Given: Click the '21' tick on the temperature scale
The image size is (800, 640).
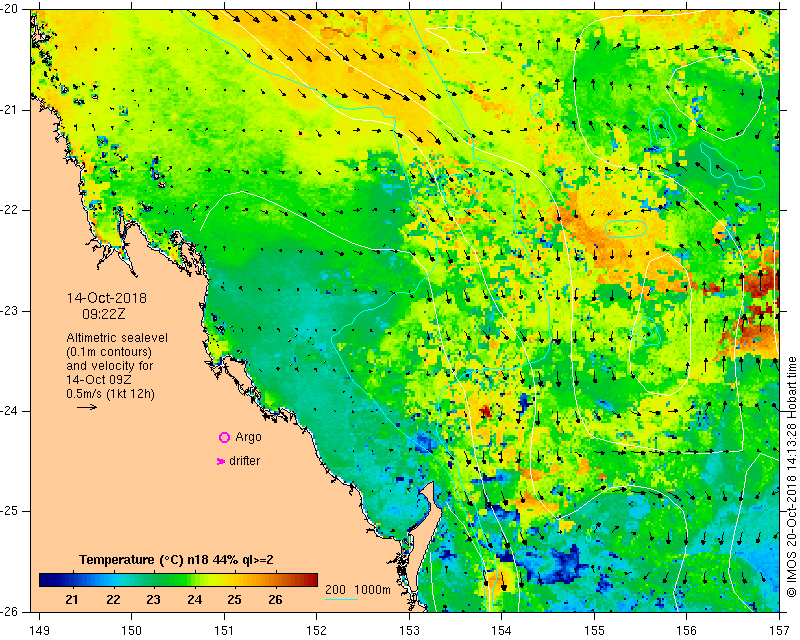Looking at the screenshot, I should (72, 600).
